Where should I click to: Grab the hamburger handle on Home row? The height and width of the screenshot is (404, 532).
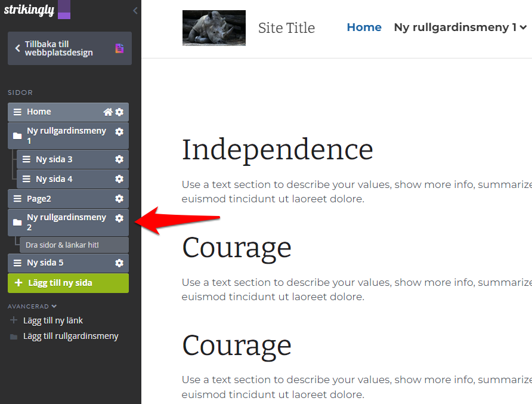click(17, 112)
